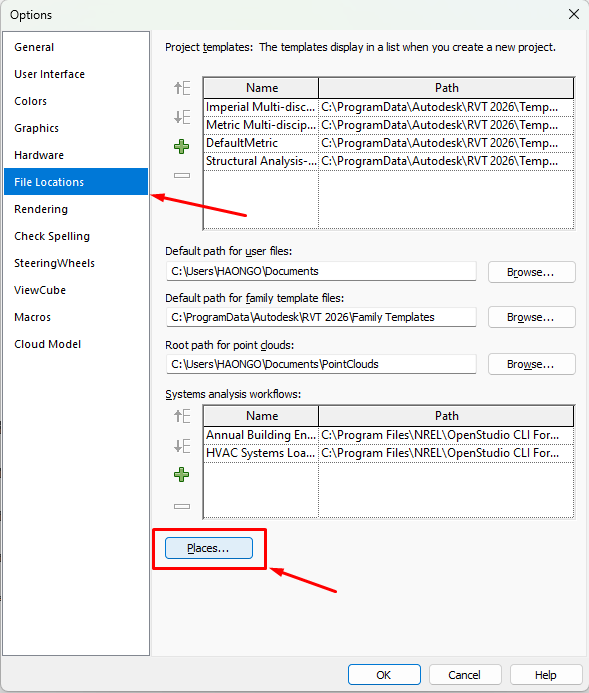Cancel the Options dialog
This screenshot has height=693, width=589.
coord(465,674)
